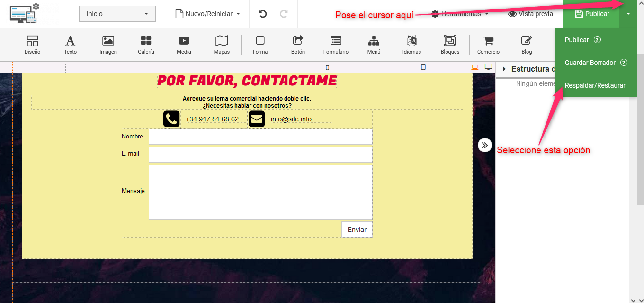Screen dimensions: 644x303
Task: Click the site builder logo
Action: point(25,13)
